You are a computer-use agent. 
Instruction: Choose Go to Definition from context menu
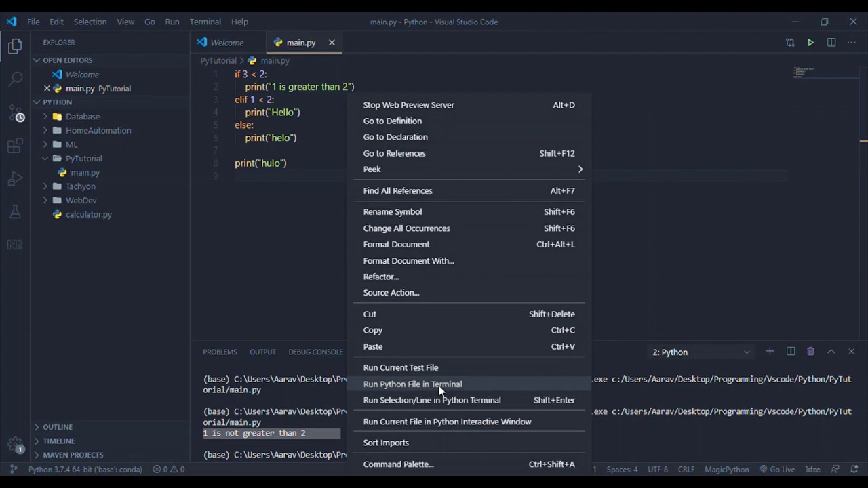[x=469, y=121]
